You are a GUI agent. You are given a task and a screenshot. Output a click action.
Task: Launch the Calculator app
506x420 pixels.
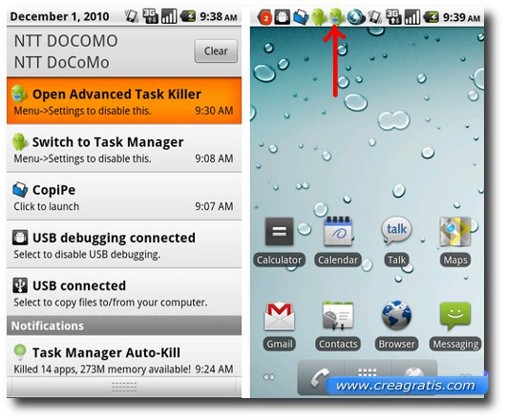pos(279,241)
